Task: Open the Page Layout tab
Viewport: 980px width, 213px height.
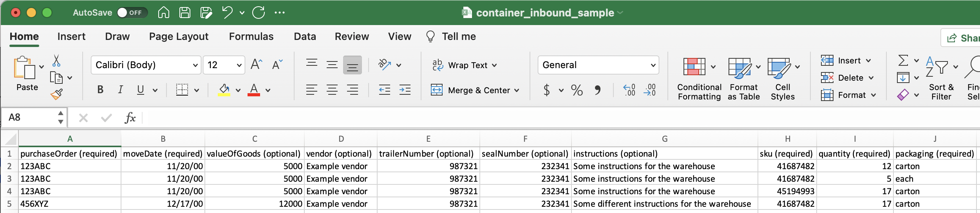Action: point(179,36)
